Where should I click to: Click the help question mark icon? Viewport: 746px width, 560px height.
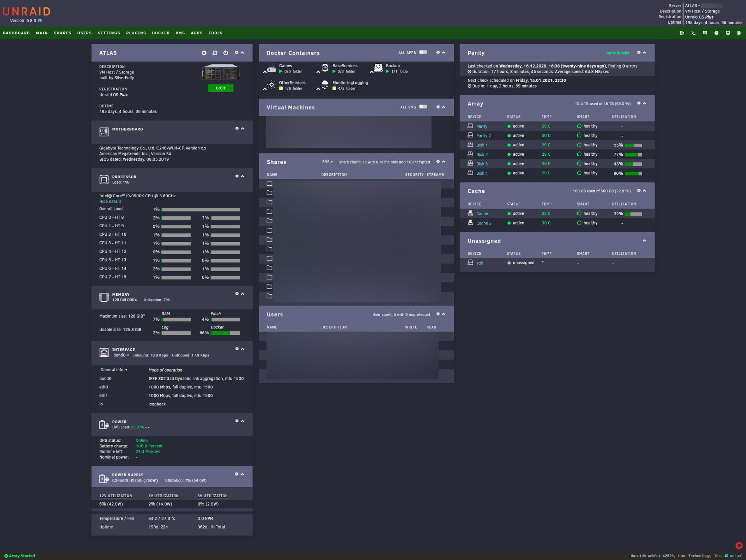(716, 33)
